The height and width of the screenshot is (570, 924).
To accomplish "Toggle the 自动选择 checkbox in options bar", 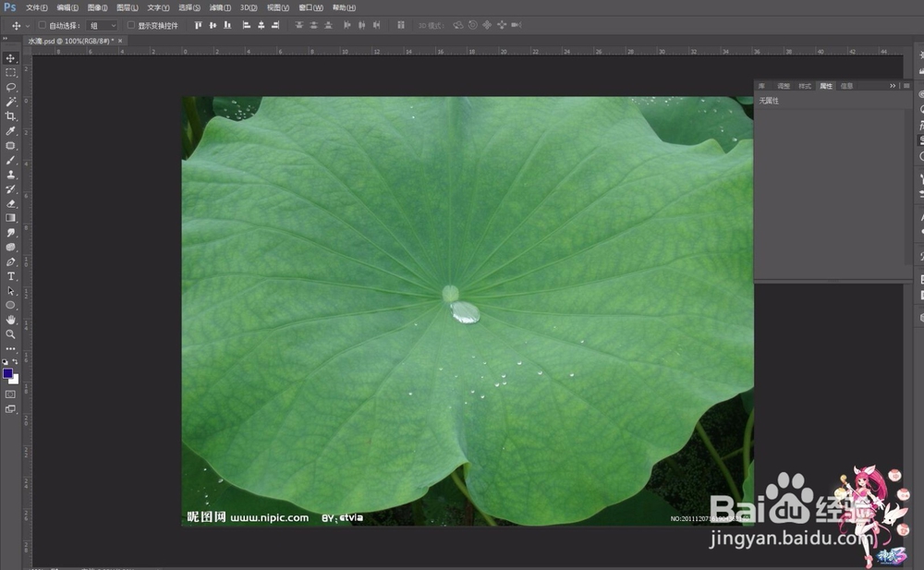I will [43, 25].
